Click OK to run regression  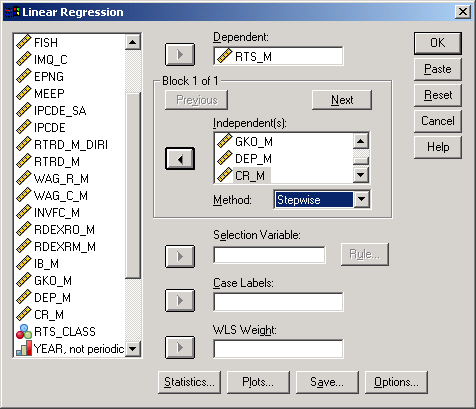pos(438,43)
